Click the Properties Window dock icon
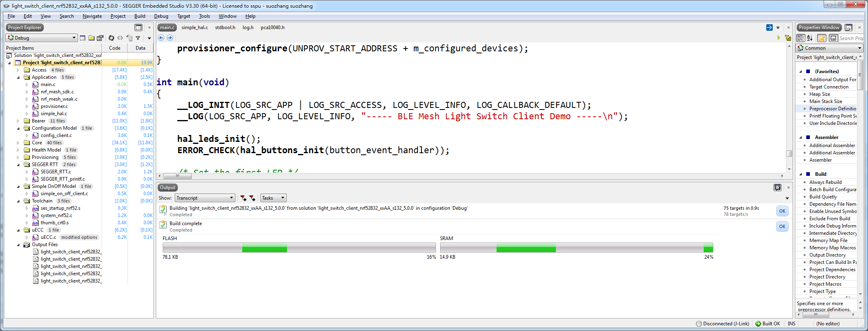 click(x=849, y=27)
